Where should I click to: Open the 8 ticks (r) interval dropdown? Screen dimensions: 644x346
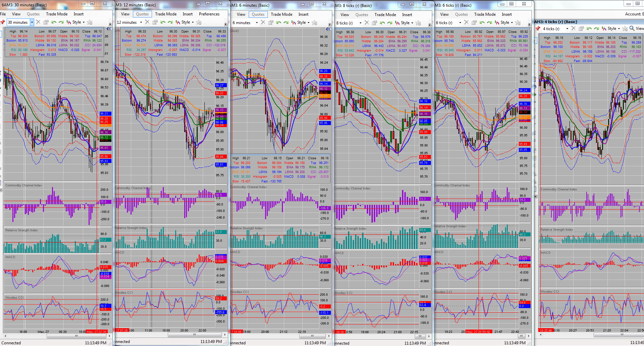click(x=360, y=23)
